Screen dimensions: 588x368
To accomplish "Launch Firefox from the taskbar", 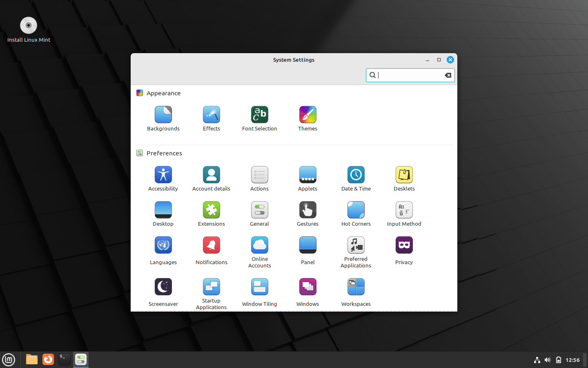I will point(48,359).
